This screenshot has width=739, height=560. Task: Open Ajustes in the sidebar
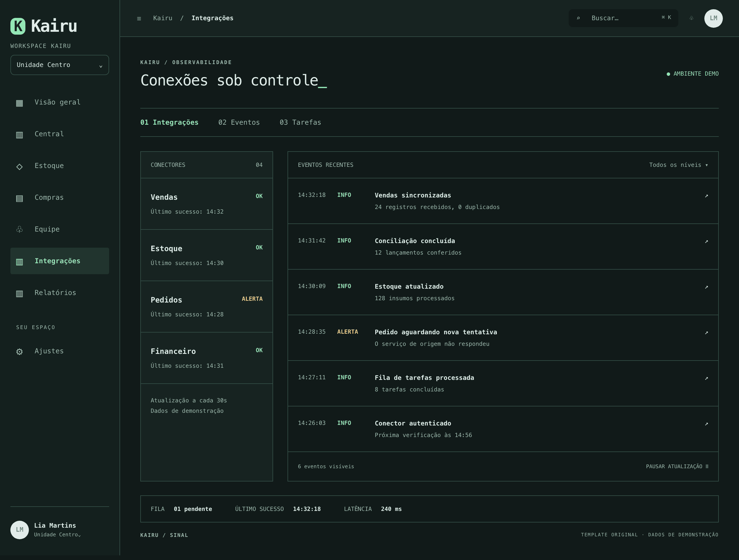[59, 351]
